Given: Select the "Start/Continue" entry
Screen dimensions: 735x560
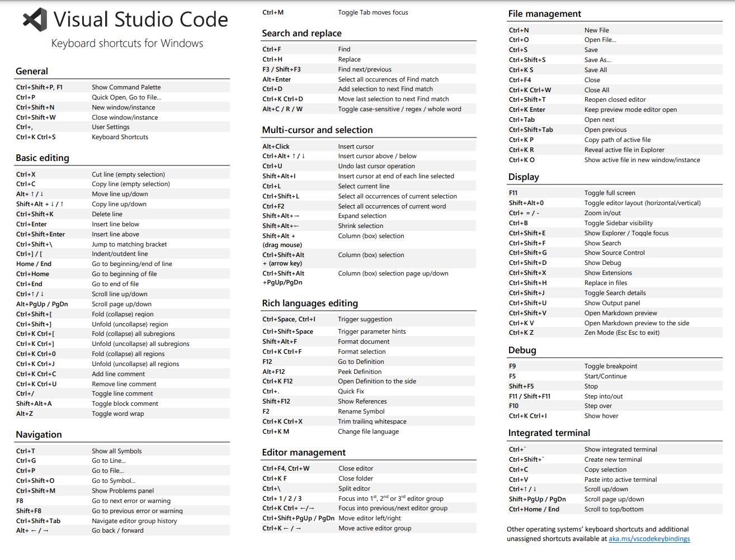Looking at the screenshot, I should [605, 376].
